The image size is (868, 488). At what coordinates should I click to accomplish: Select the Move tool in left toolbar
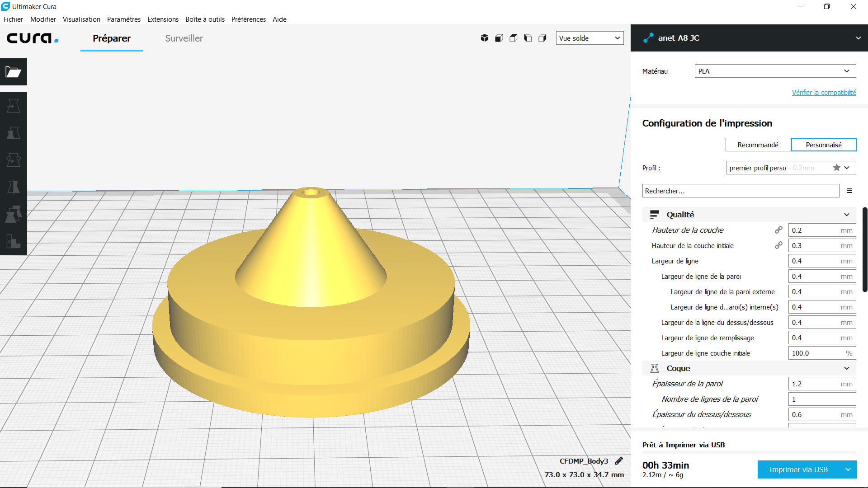pos(14,106)
